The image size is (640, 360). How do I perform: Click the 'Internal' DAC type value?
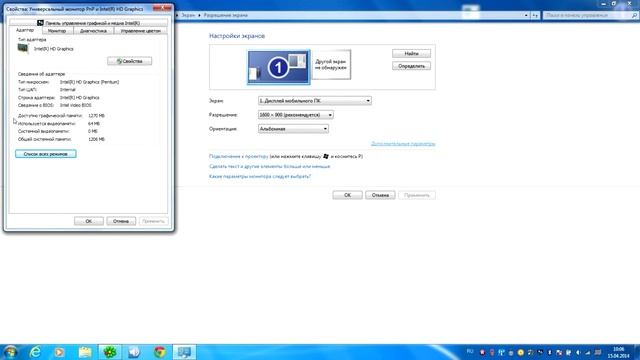(67, 90)
